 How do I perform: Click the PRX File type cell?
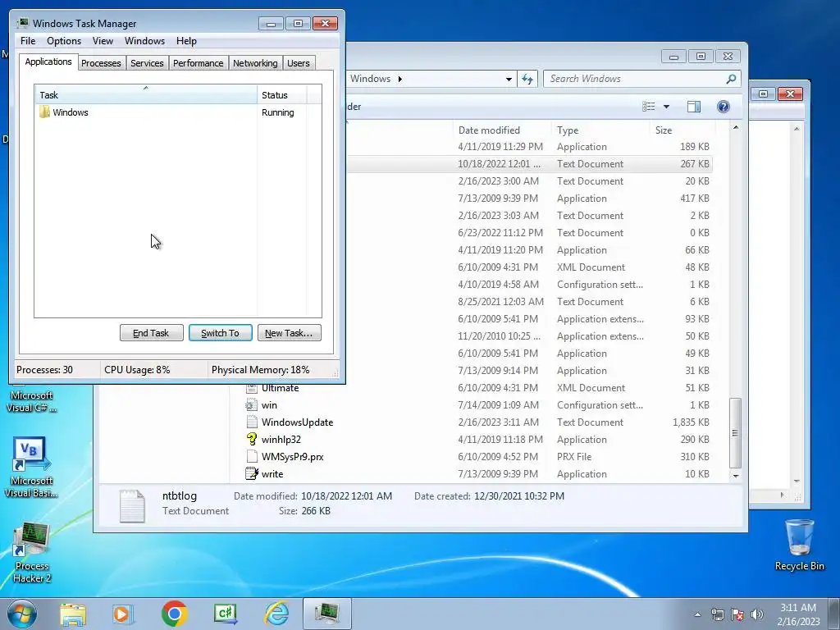[573, 457]
